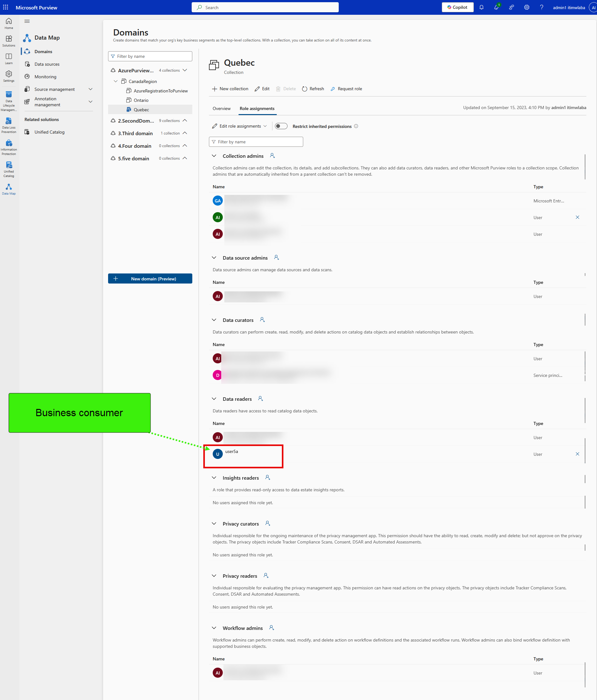This screenshot has width=597, height=700.
Task: Click the New domain (Preview) button
Action: [150, 278]
